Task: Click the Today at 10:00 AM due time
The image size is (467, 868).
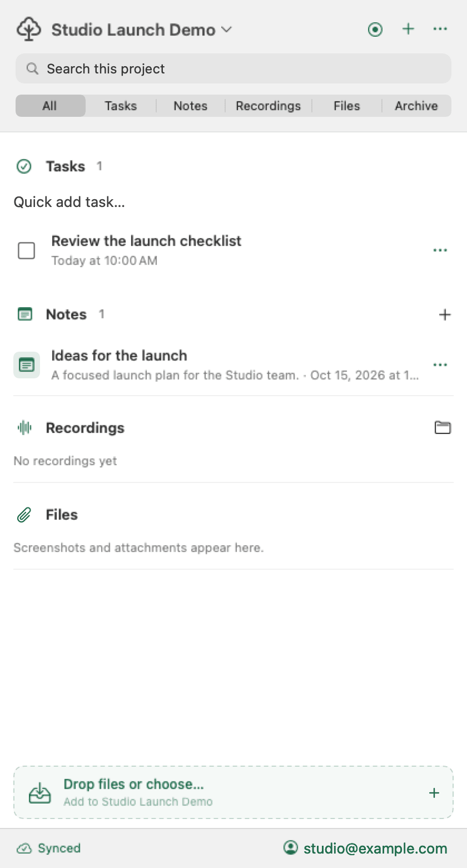Action: (104, 260)
